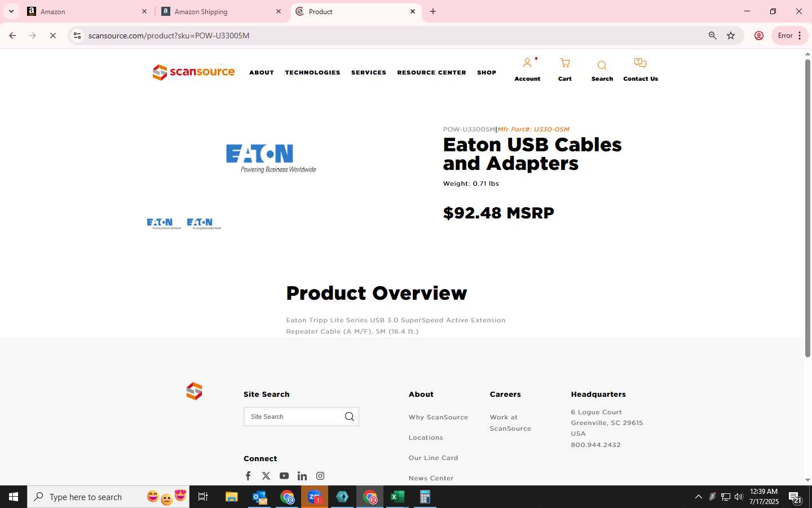The image size is (812, 508).
Task: Open Calculator from the taskbar
Action: click(425, 497)
